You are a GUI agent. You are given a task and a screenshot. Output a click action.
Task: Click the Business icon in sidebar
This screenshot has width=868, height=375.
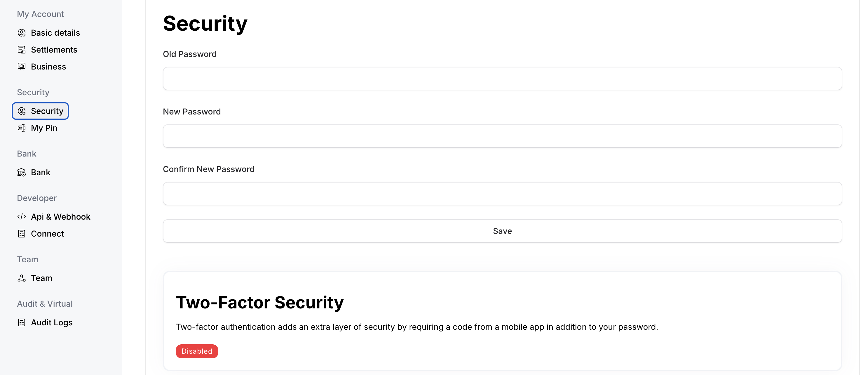(x=22, y=66)
